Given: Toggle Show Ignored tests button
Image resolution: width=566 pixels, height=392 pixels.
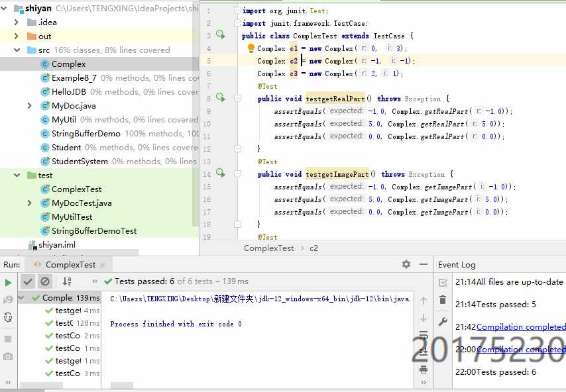Looking at the screenshot, I should pos(45,281).
